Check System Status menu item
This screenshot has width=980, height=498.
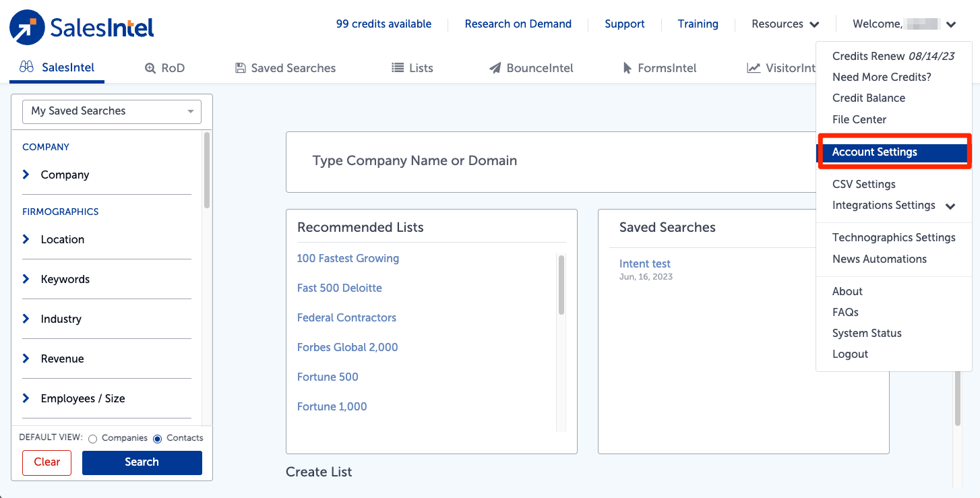[x=867, y=333]
